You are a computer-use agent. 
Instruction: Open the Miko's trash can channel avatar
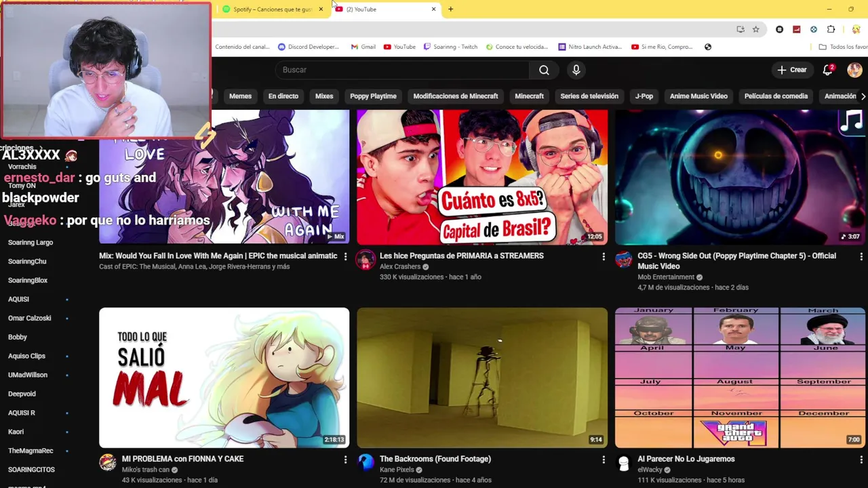pyautogui.click(x=108, y=462)
